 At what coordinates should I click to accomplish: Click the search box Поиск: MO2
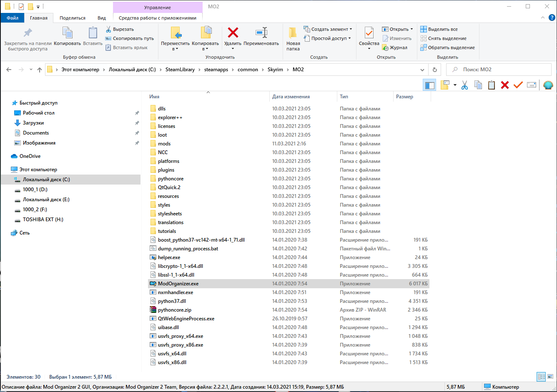pos(499,70)
